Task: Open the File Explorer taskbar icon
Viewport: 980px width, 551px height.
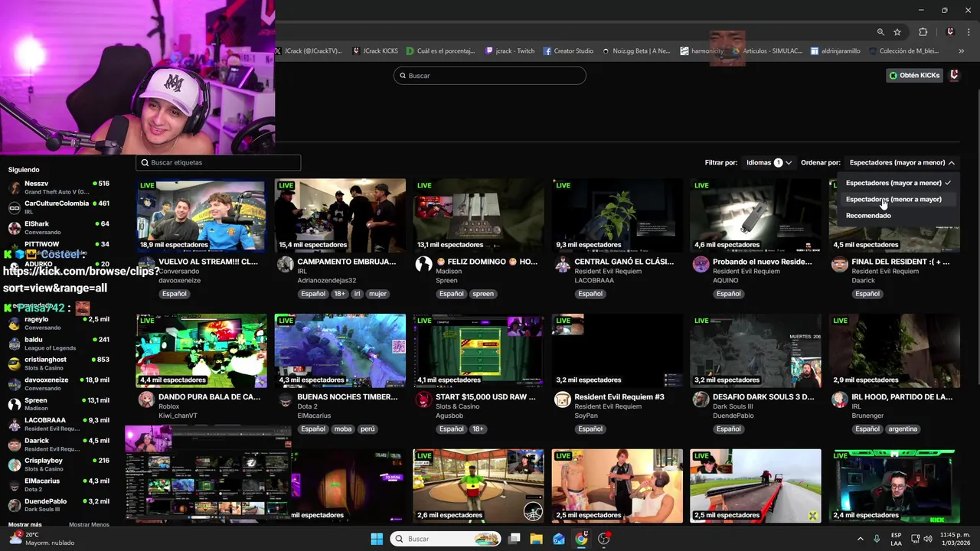Action: coord(536,539)
